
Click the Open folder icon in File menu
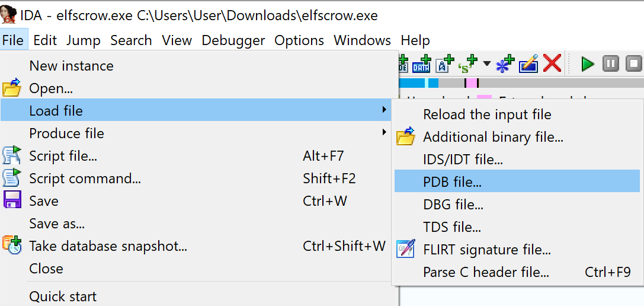click(x=11, y=88)
